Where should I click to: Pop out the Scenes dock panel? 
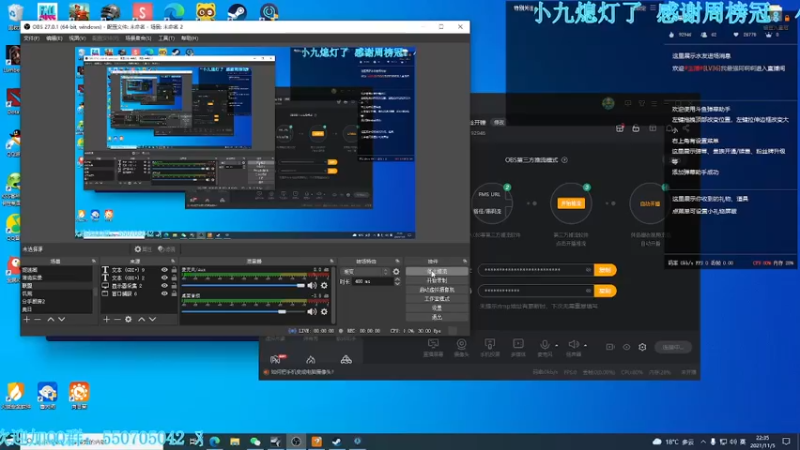coord(93,261)
